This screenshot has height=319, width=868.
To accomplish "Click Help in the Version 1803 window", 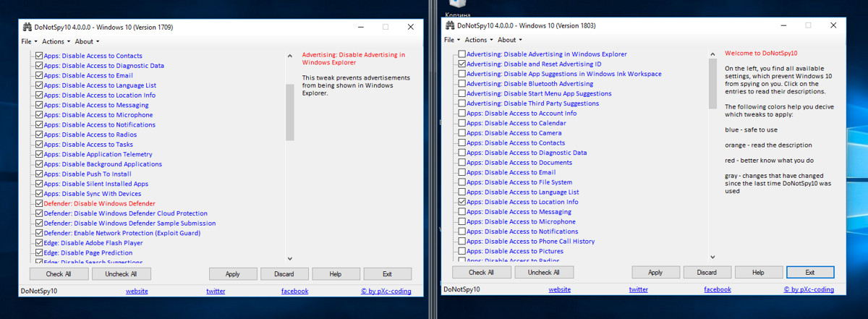I will click(x=758, y=273).
